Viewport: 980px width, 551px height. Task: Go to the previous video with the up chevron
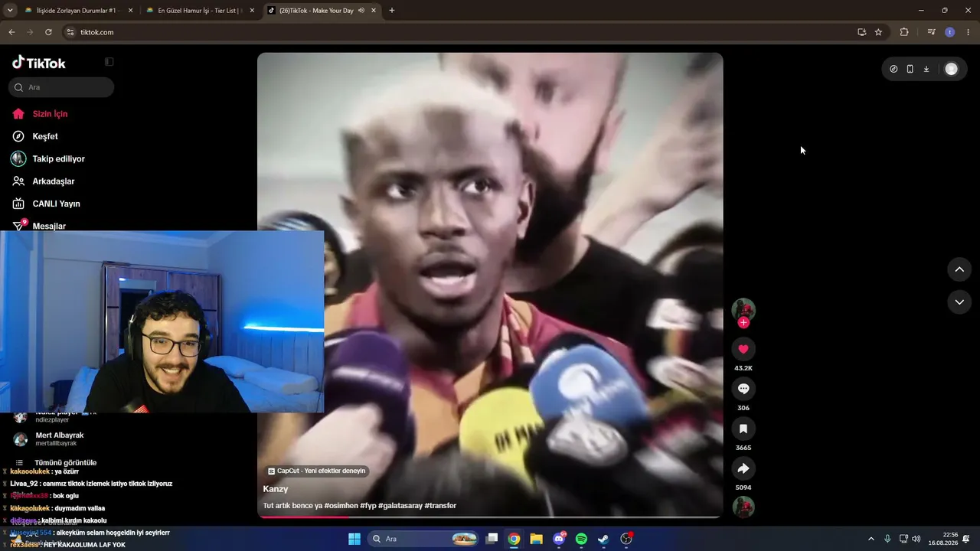(x=959, y=269)
